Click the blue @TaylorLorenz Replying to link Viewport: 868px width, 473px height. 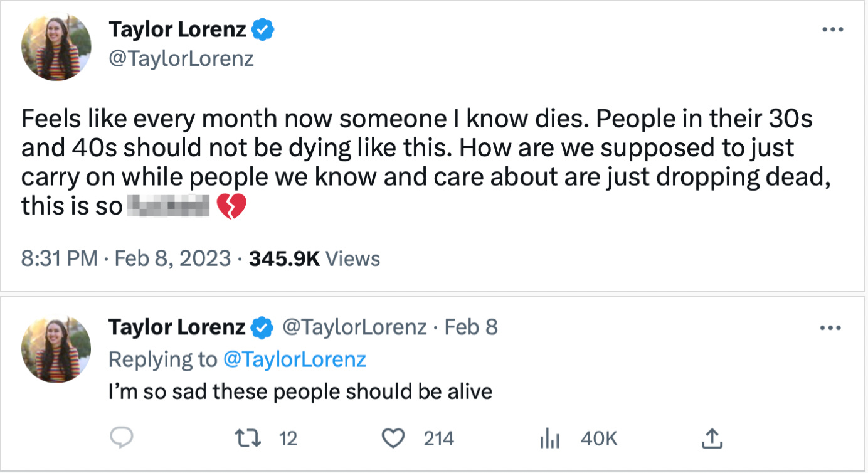[x=295, y=359]
